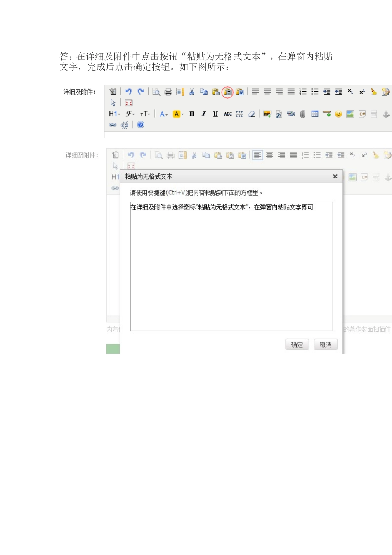Click HTML source icon in the undimmed toolbar
Image resolution: width=392 pixels, height=555 pixels.
click(x=113, y=92)
